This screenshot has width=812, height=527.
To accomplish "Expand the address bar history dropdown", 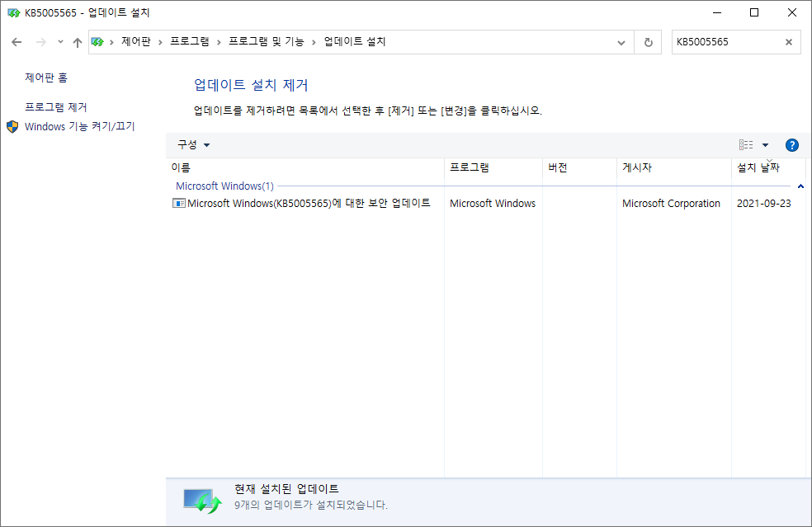I will point(621,42).
